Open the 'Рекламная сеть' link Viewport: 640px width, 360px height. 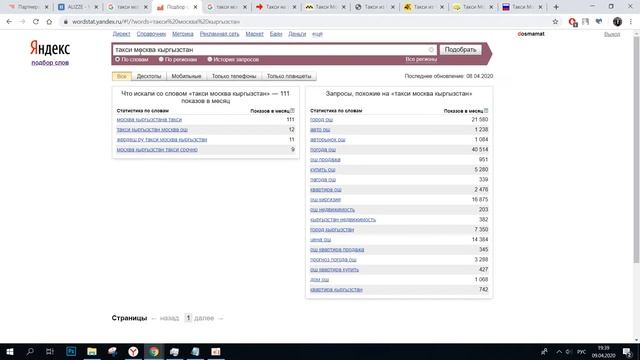219,34
